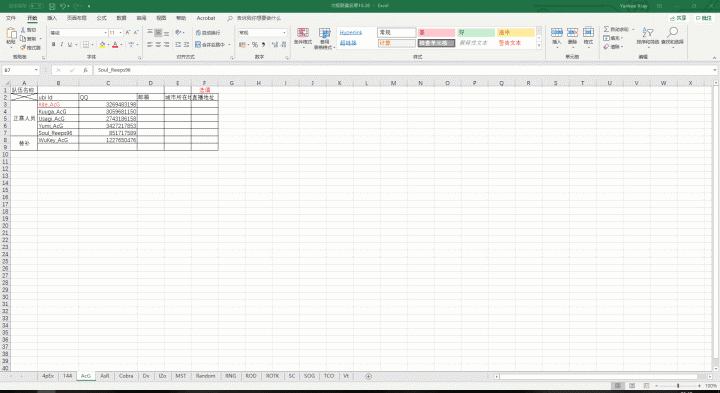720x393 pixels.
Task: Open the font size dropdown
Action: pos(120,33)
